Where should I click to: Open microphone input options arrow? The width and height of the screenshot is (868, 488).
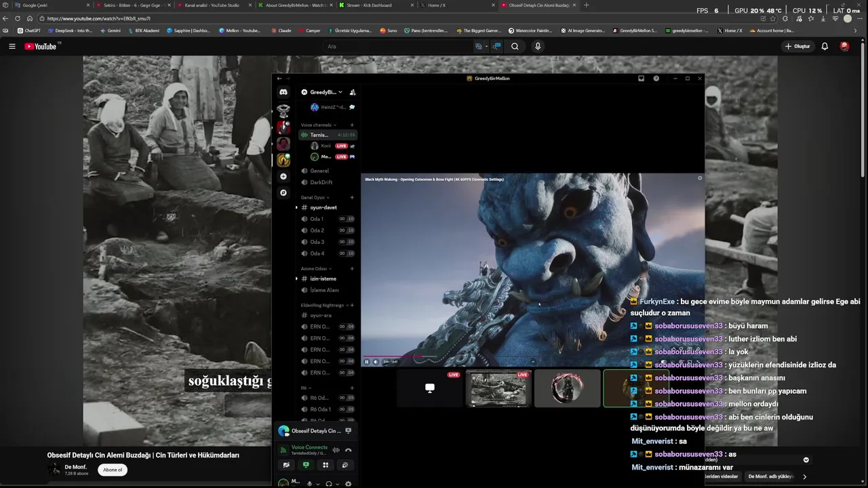(318, 484)
